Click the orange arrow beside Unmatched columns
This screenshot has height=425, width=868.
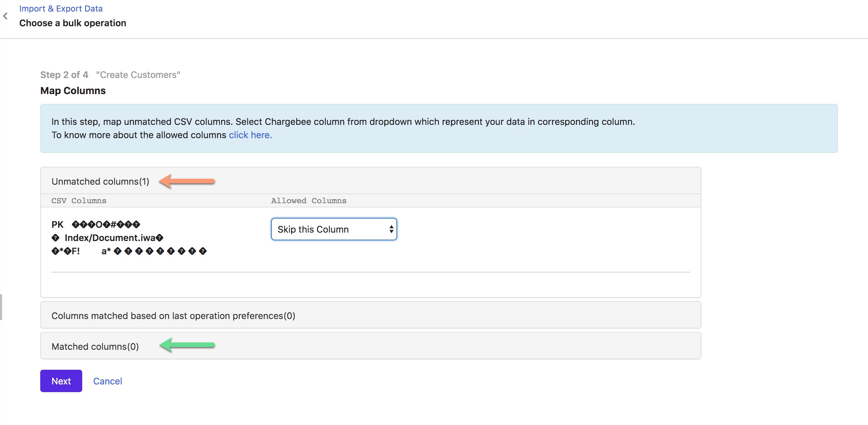click(x=187, y=181)
